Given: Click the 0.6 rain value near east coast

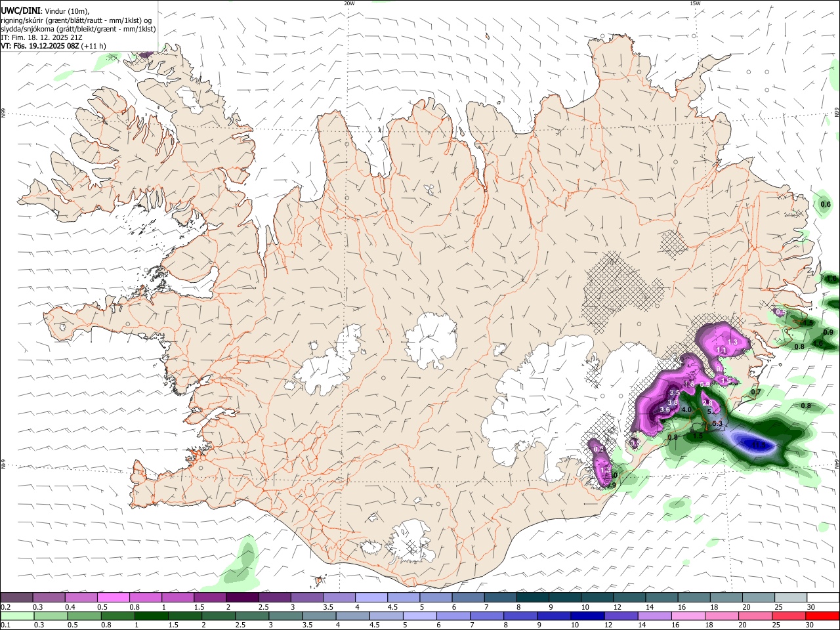Looking at the screenshot, I should point(826,205).
